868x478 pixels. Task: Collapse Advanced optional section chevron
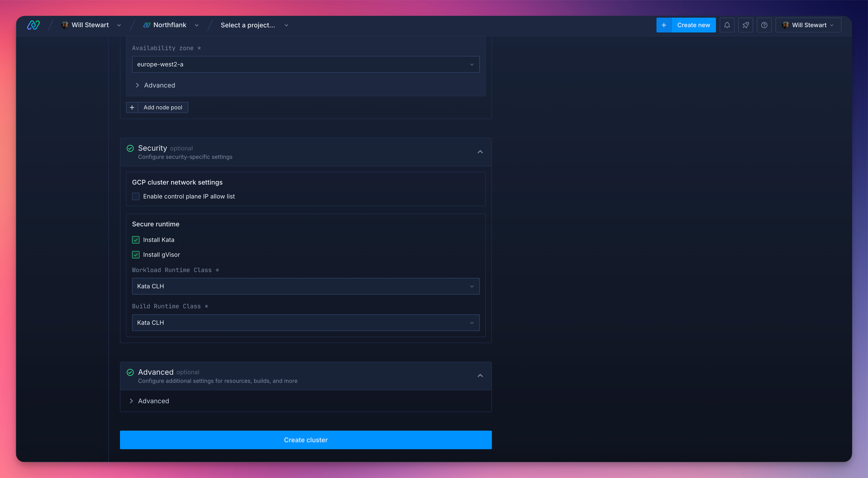480,376
